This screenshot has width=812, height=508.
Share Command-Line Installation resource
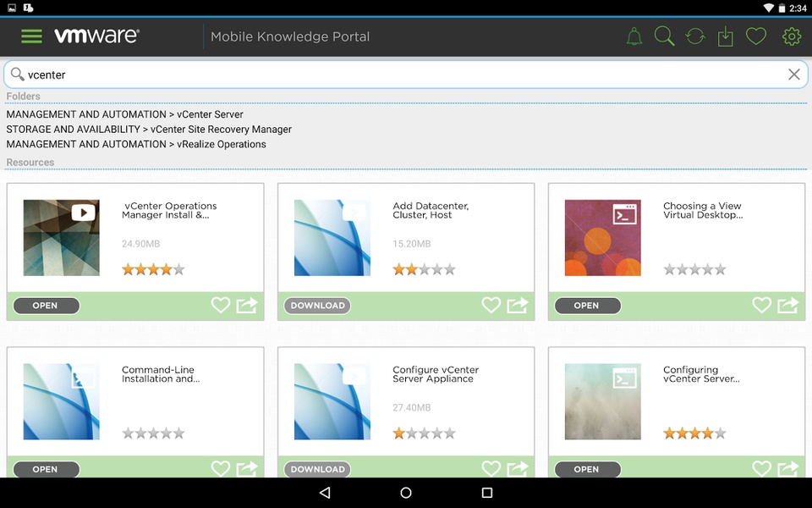coord(247,468)
